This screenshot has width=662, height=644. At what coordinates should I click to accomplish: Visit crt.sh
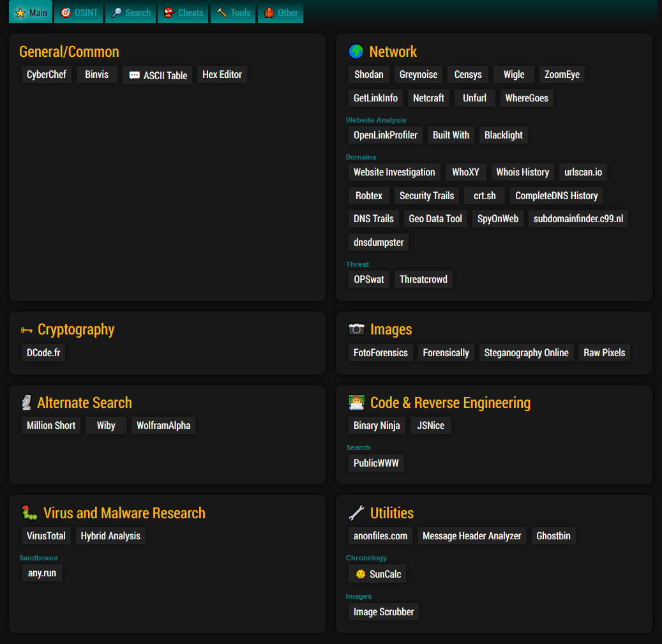[x=485, y=196]
